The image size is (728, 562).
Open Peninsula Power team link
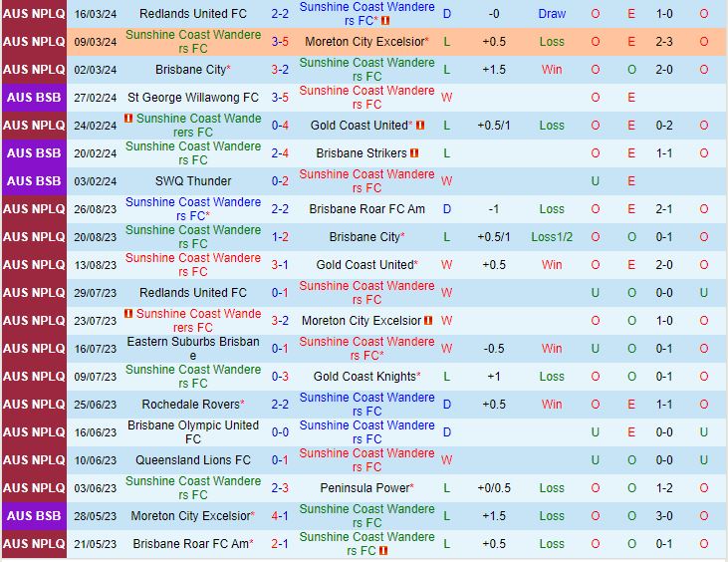point(364,488)
